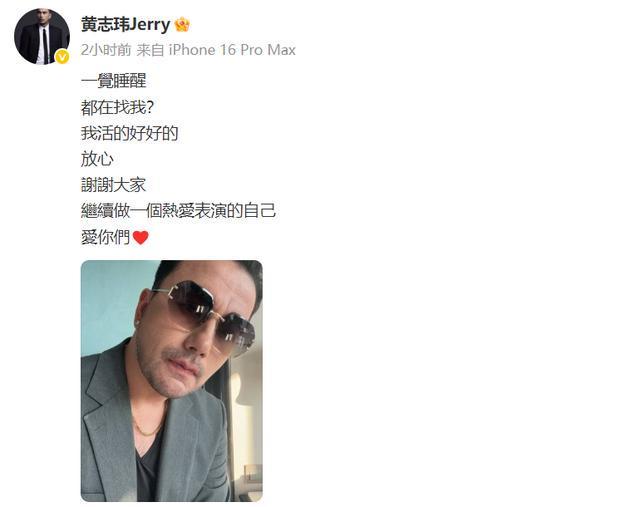Viewport: 640px width, 507px height.
Task: Click the post line 一覺睡醒
Action: click(113, 81)
